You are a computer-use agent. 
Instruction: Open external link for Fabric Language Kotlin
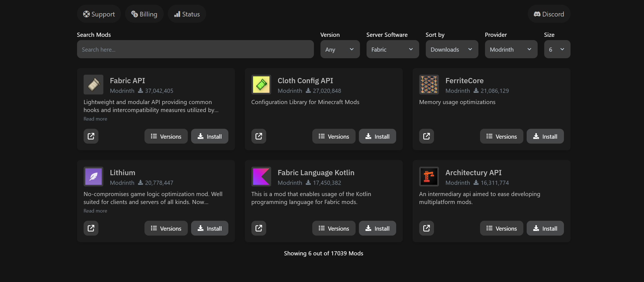(x=259, y=228)
